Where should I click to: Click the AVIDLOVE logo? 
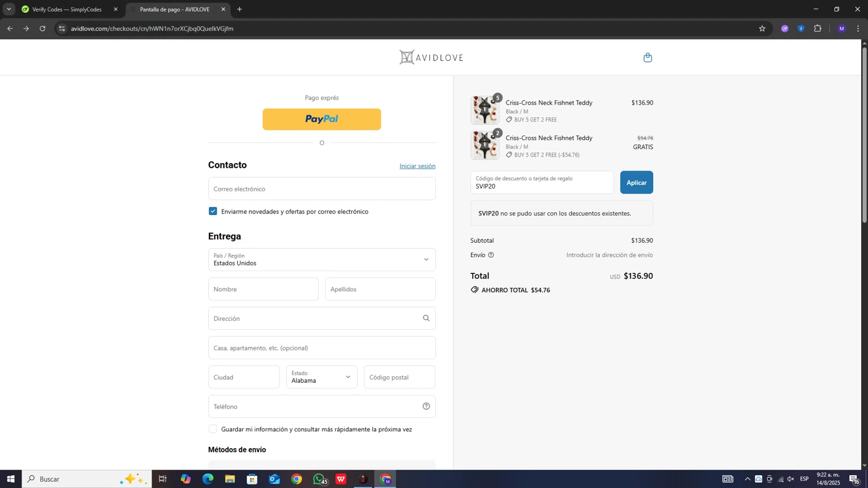point(432,57)
